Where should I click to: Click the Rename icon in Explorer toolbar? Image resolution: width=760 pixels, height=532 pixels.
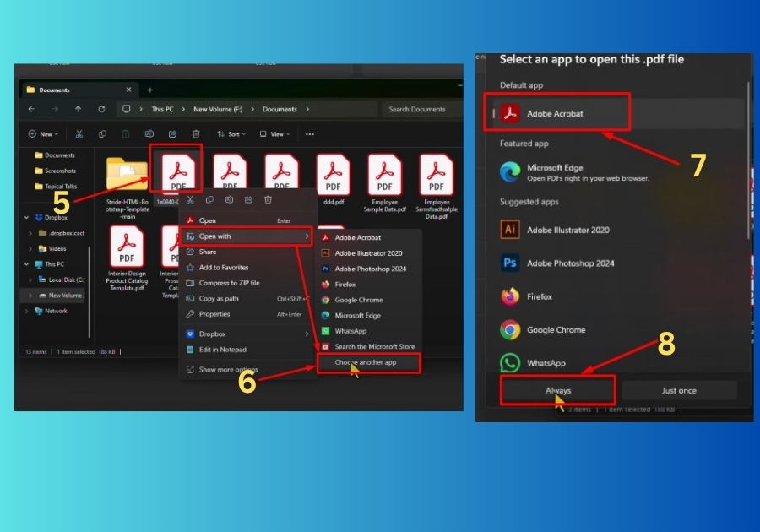[149, 133]
